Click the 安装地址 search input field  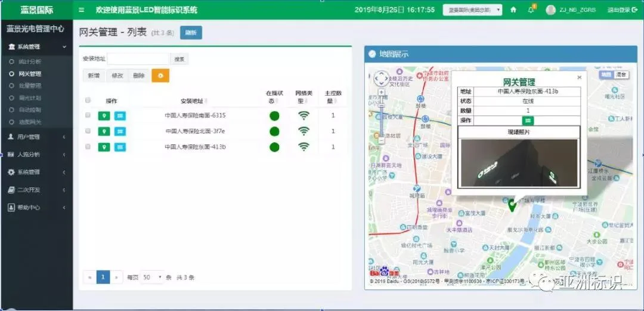(x=138, y=59)
